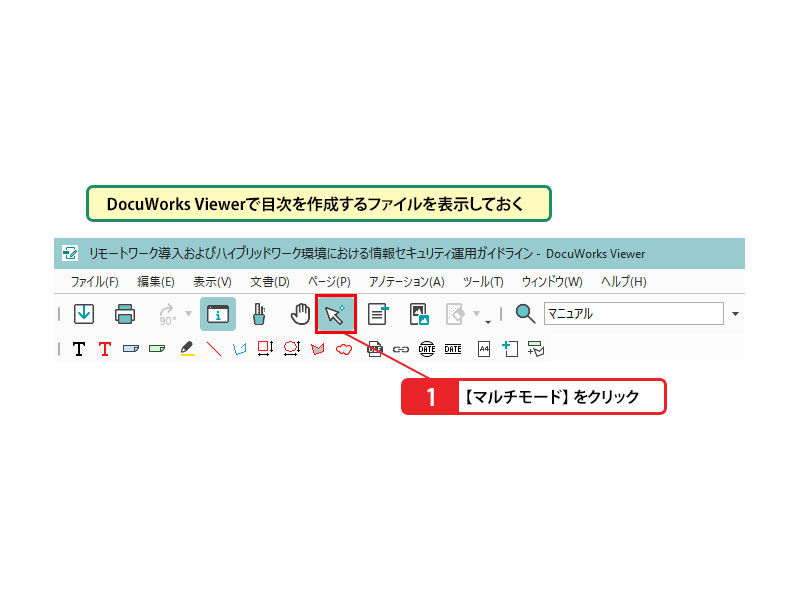Open the アノテーション(A) menu
800x600 pixels.
[407, 282]
